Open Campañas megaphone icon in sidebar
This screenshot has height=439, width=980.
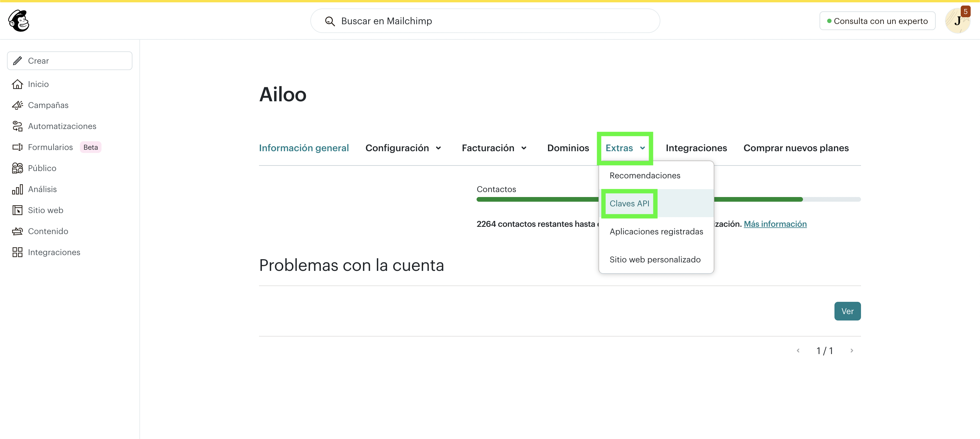17,105
